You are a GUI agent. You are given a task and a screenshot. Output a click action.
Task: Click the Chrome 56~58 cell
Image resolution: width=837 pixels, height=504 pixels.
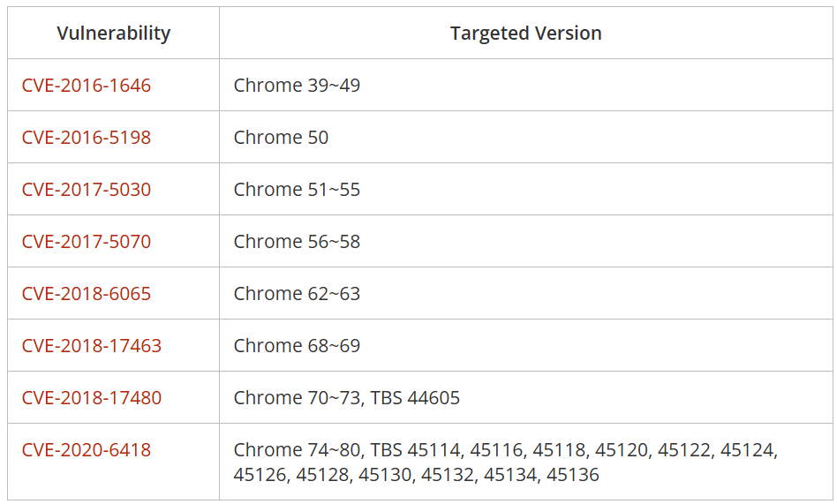pyautogui.click(x=297, y=242)
